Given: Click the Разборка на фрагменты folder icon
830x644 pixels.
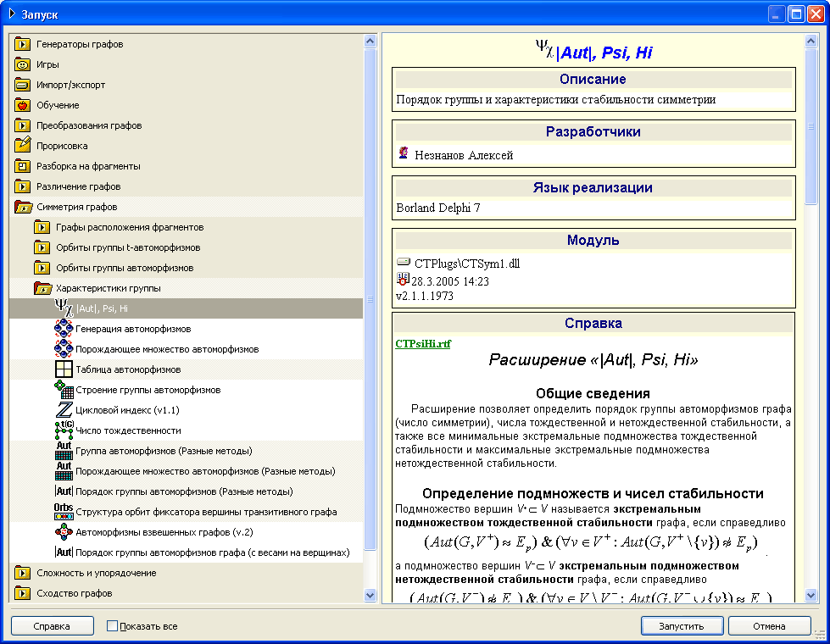Looking at the screenshot, I should (22, 166).
